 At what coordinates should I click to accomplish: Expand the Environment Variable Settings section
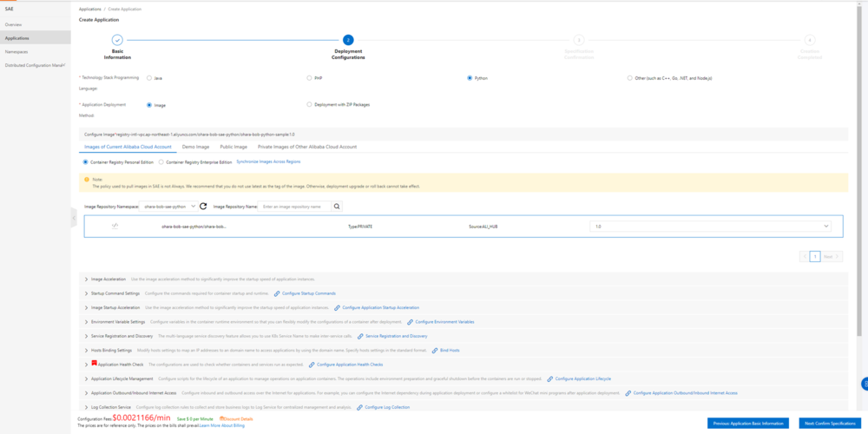pyautogui.click(x=86, y=322)
